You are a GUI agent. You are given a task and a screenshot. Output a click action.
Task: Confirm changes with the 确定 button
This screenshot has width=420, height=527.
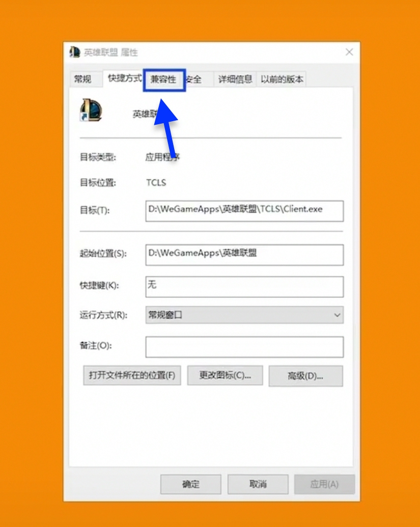190,484
